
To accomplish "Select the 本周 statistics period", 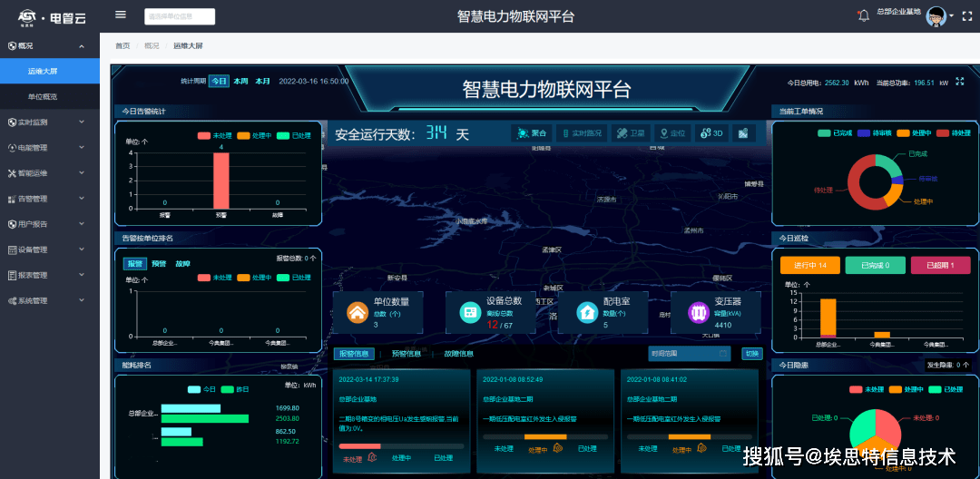I will click(x=240, y=81).
